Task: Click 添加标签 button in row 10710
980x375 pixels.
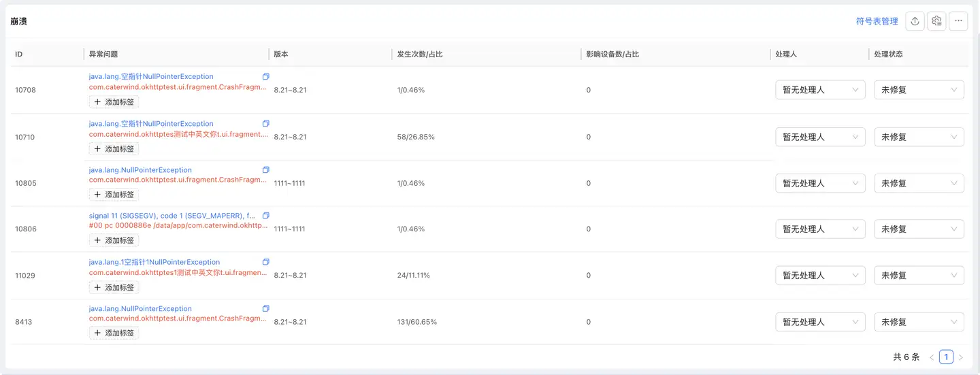Action: tap(114, 149)
